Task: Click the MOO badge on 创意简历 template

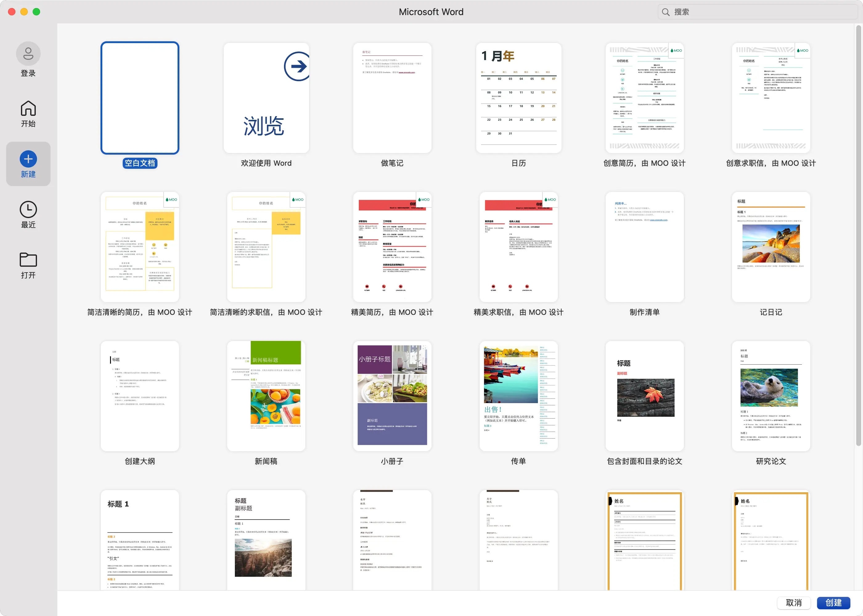Action: point(676,51)
